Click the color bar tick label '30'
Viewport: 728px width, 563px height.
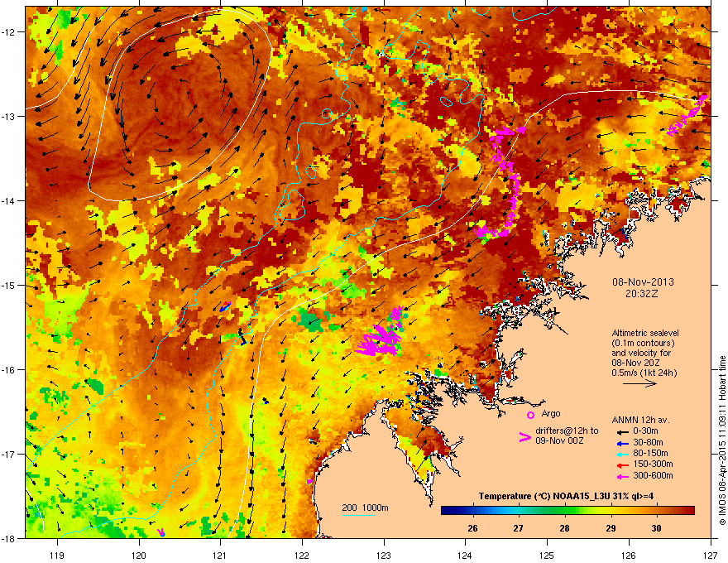656,528
